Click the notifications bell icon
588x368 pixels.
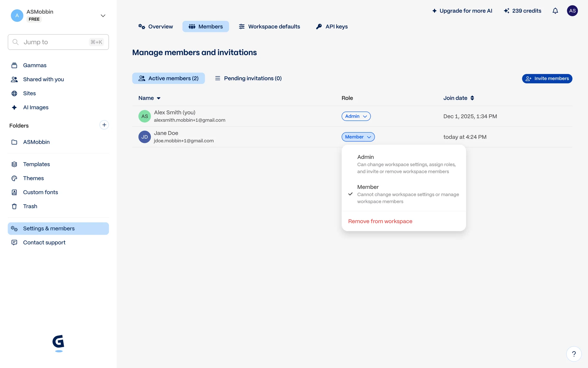pyautogui.click(x=555, y=11)
